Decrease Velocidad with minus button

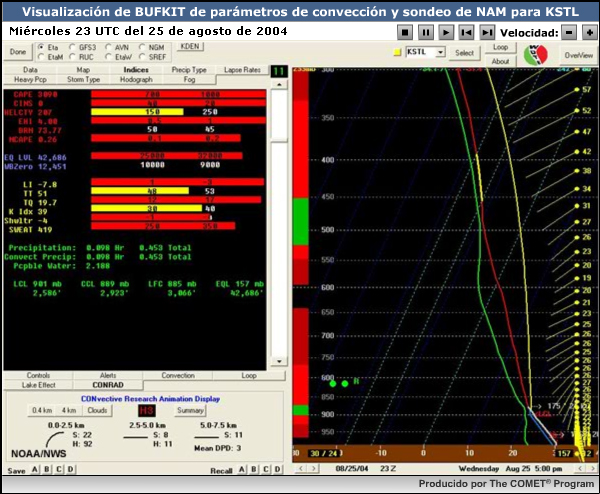(x=569, y=33)
